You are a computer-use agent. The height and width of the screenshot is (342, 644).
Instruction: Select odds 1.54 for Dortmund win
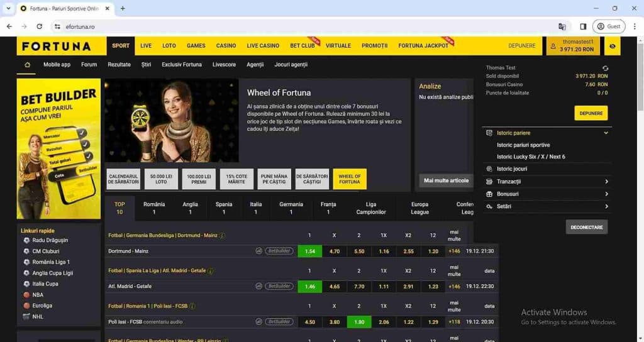pos(310,251)
